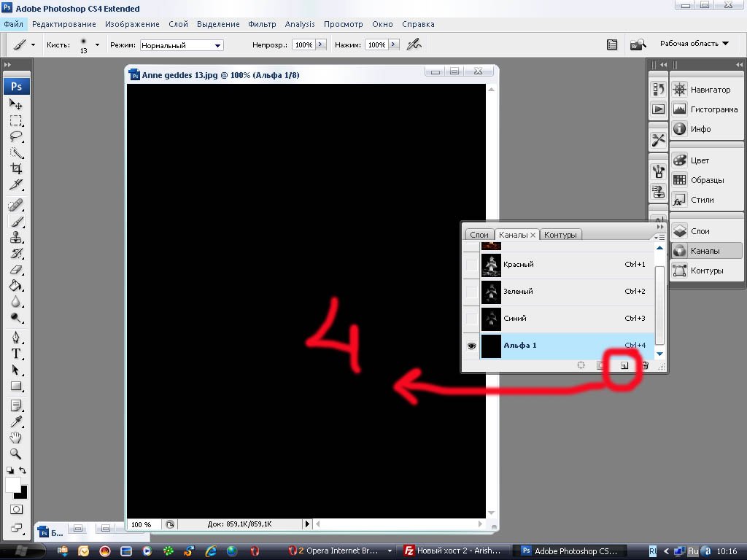
Task: Reset default foreground and background colors
Action: 9,470
